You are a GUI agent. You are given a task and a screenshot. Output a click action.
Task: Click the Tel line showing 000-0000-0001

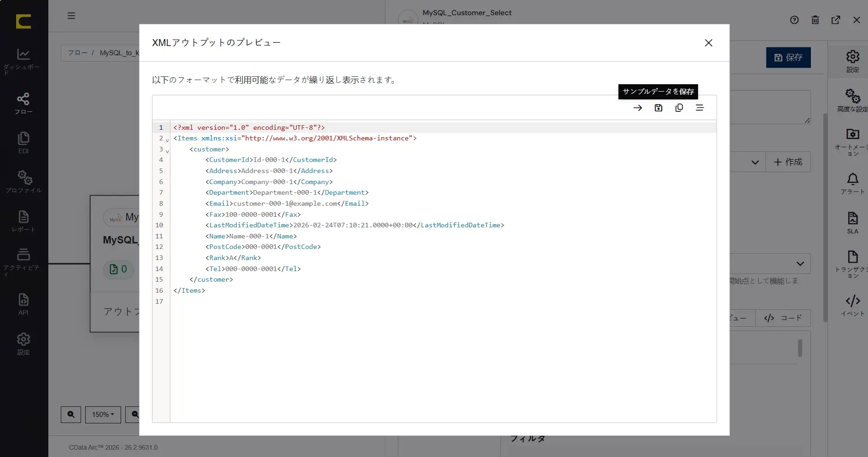[253, 269]
